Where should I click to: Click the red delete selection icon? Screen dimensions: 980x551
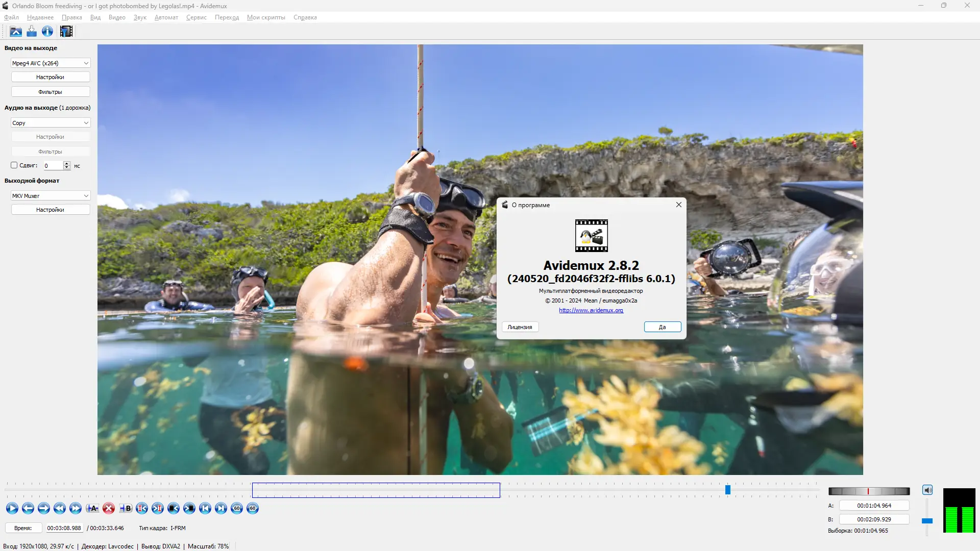(109, 508)
